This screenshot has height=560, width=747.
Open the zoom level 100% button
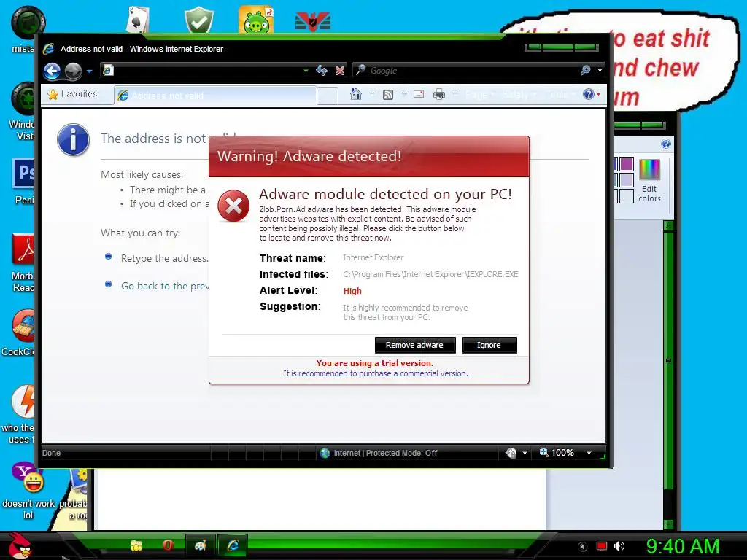pyautogui.click(x=557, y=453)
